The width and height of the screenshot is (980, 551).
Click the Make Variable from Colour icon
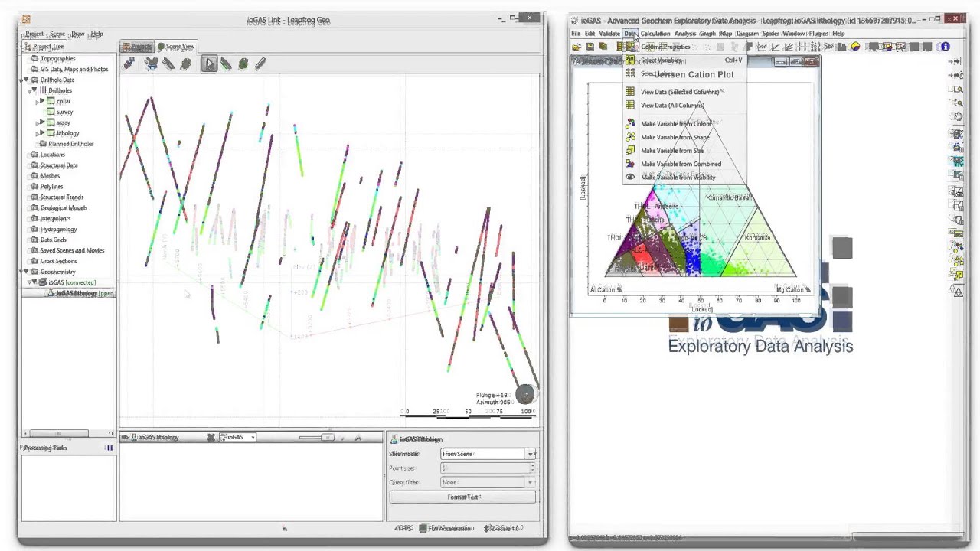tap(630, 123)
